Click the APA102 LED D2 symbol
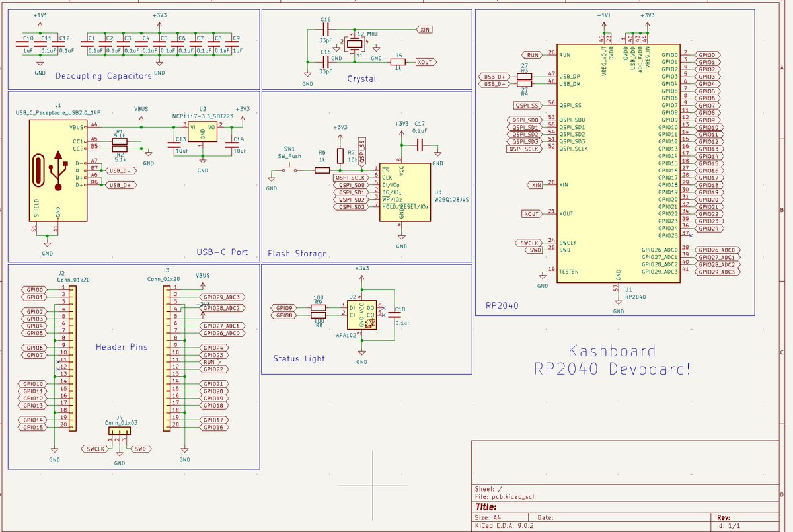Viewport: 793px width, 532px height. click(x=362, y=315)
